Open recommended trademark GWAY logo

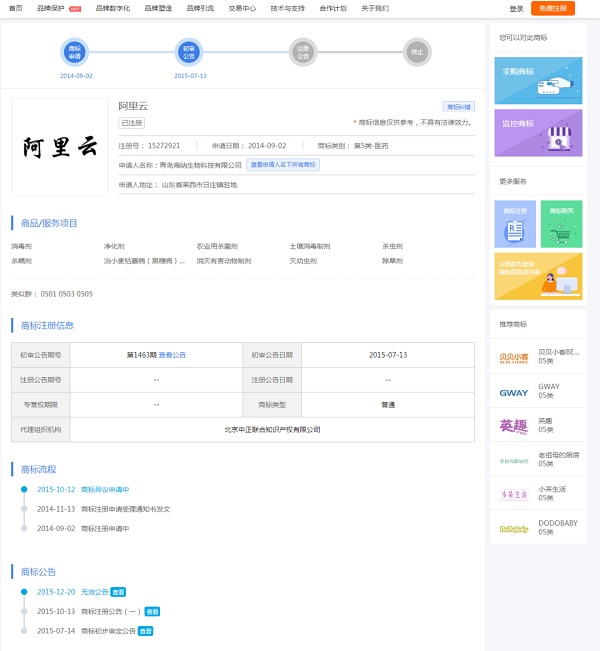click(x=514, y=392)
